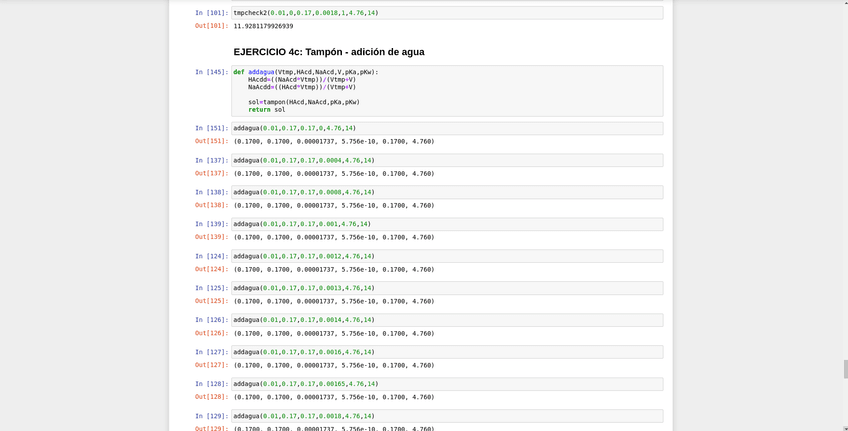Click the tmpcheck2 code cell In [101]
The height and width of the screenshot is (431, 848).
coord(446,13)
